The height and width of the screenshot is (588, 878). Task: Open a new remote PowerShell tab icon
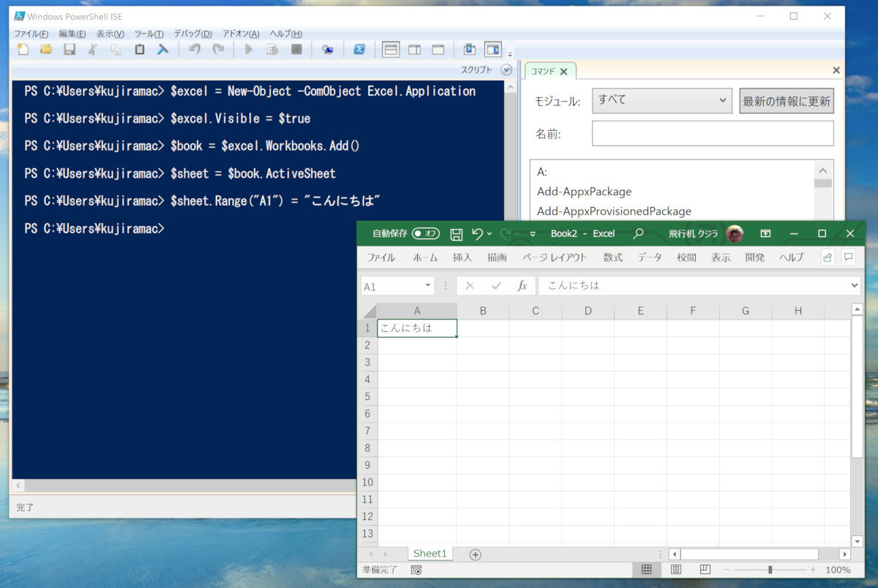(x=328, y=50)
